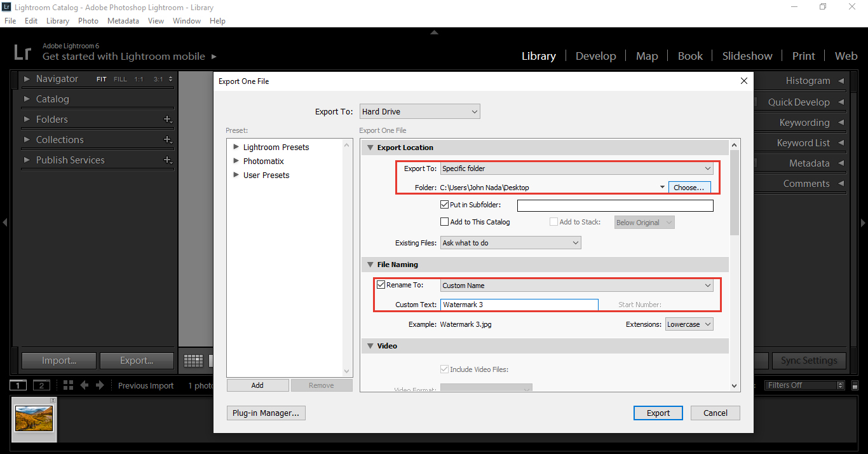Switch to the Develop module

click(595, 56)
